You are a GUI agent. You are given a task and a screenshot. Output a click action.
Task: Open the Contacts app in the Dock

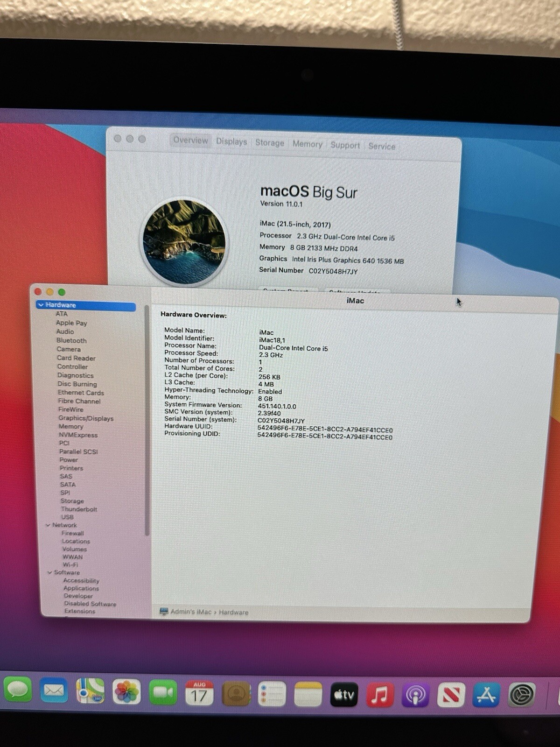[x=236, y=694]
